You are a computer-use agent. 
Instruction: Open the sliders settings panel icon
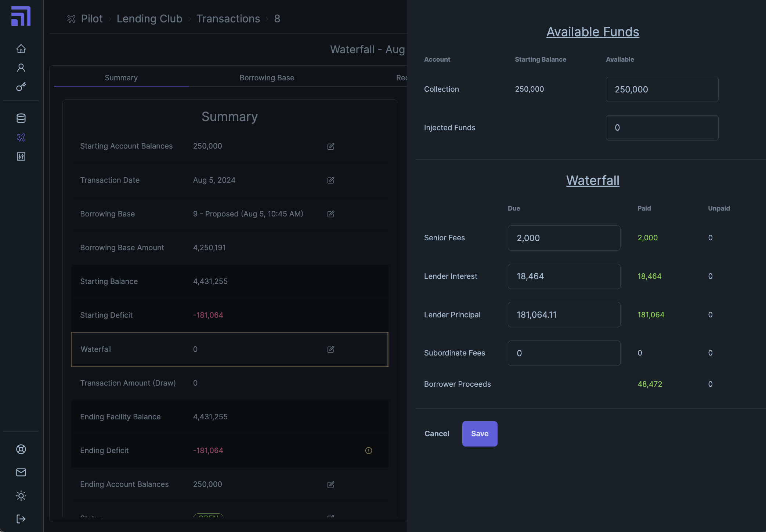click(21, 157)
